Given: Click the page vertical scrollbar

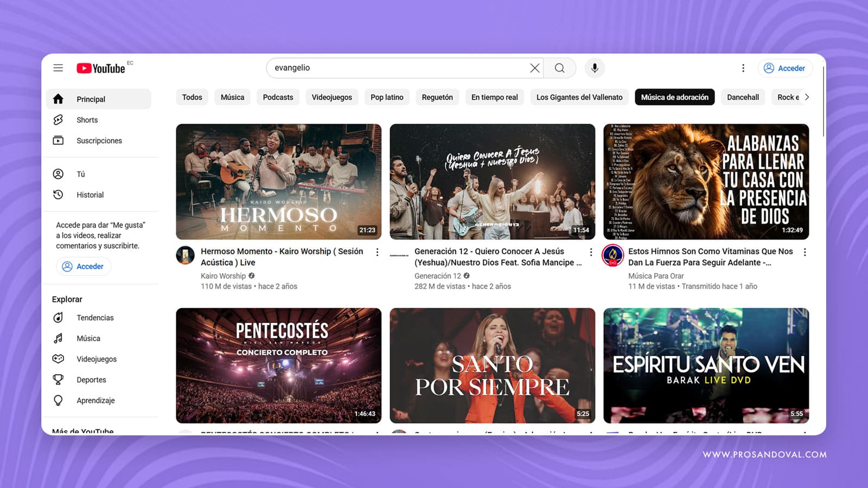Looking at the screenshot, I should [x=824, y=100].
